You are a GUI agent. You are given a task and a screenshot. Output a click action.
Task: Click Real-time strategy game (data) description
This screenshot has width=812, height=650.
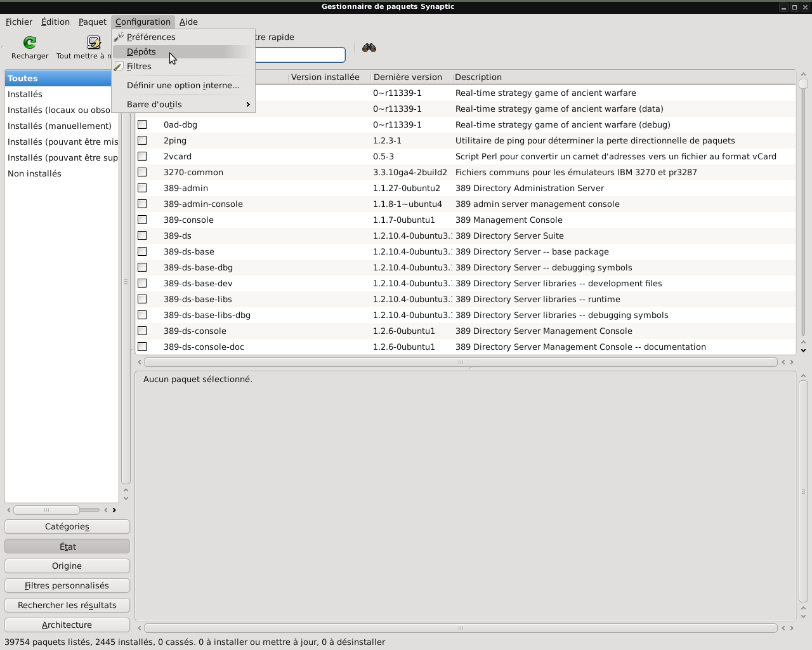point(560,109)
